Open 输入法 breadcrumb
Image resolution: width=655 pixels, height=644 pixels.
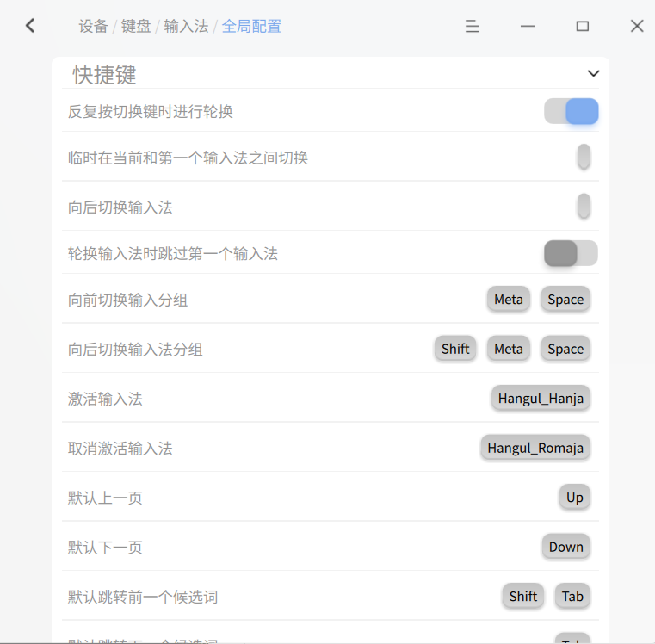click(186, 27)
